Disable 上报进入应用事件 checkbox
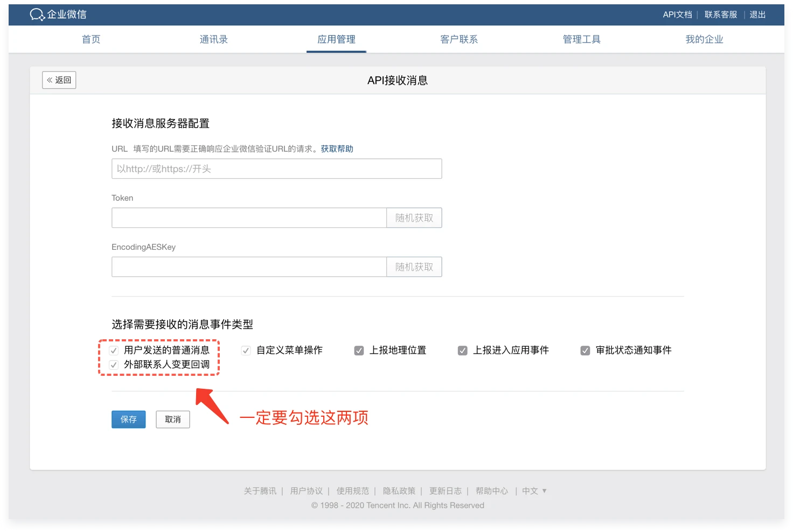Screen dimensions: 793x532 [x=462, y=351]
